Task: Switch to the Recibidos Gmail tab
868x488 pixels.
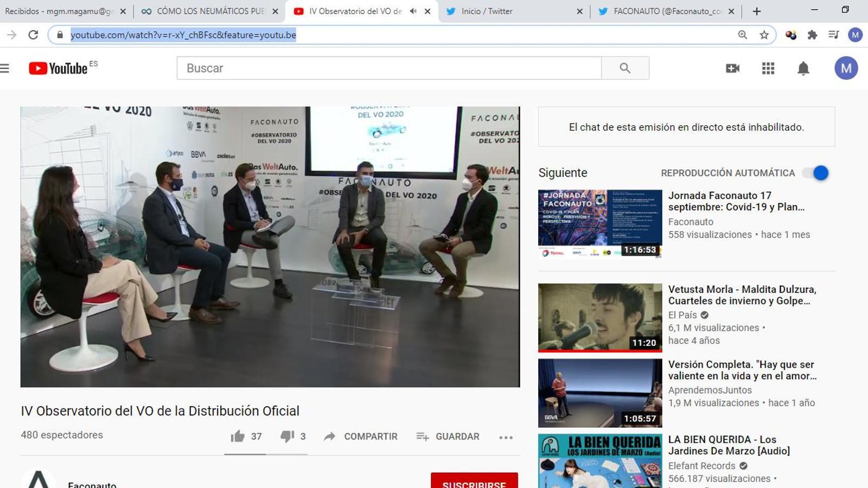Action: pyautogui.click(x=60, y=11)
